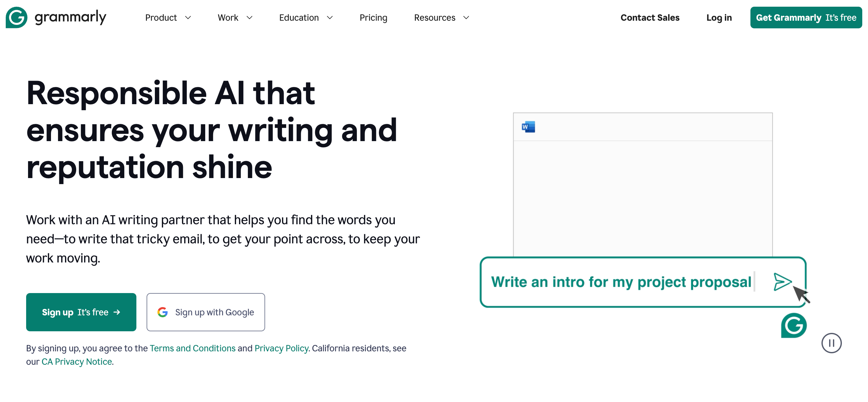Open the Privacy Policy link
The height and width of the screenshot is (402, 868).
point(281,348)
